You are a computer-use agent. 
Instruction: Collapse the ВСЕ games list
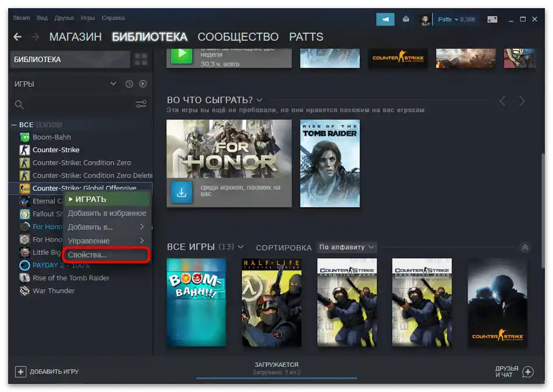click(x=14, y=125)
